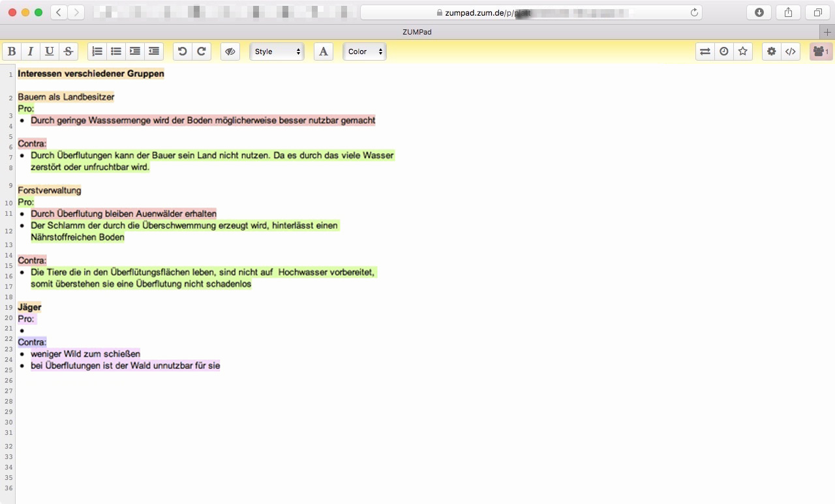Undo the last edit
835x504 pixels.
183,52
